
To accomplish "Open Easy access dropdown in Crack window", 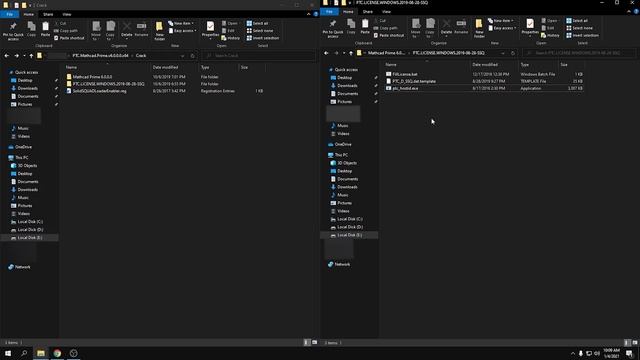I will click(x=182, y=31).
